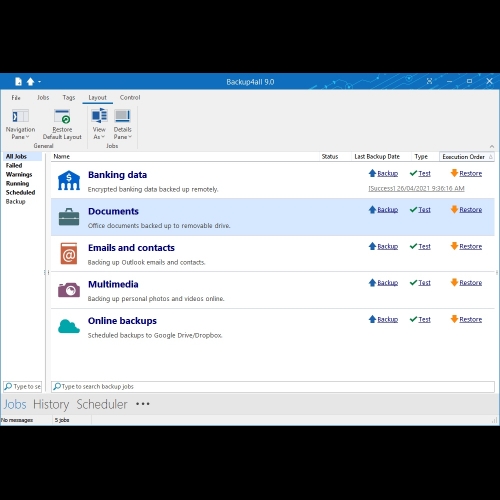The height and width of the screenshot is (500, 500).
Task: Select Running filter in navigation pane
Action: [x=17, y=183]
